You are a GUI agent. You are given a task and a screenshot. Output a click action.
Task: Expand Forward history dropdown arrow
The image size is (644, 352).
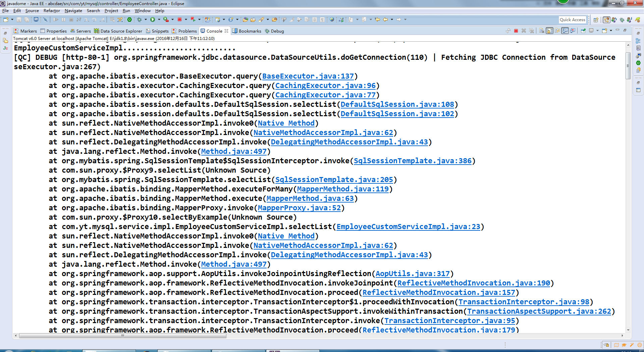point(405,19)
